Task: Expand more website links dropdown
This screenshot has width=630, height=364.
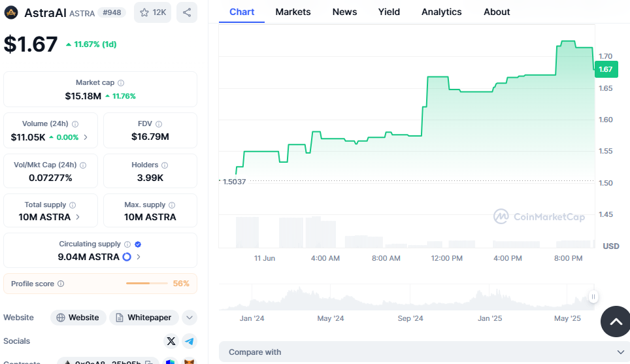Action: click(190, 318)
